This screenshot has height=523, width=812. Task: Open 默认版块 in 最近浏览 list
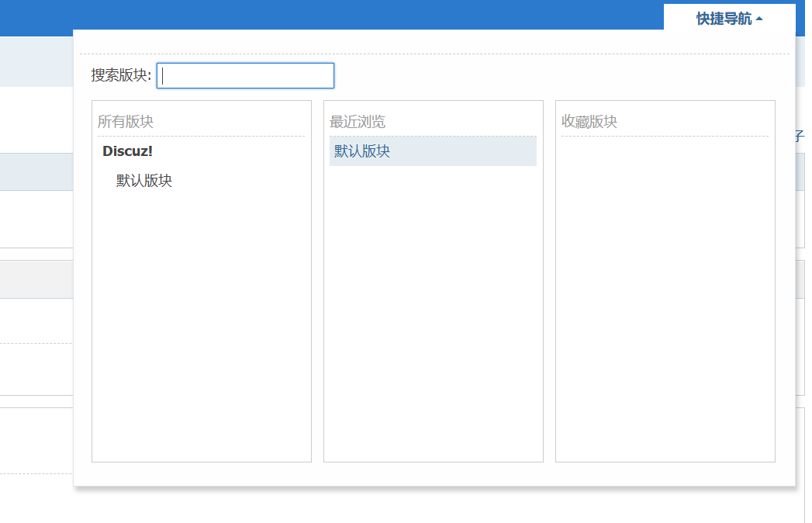coord(433,151)
